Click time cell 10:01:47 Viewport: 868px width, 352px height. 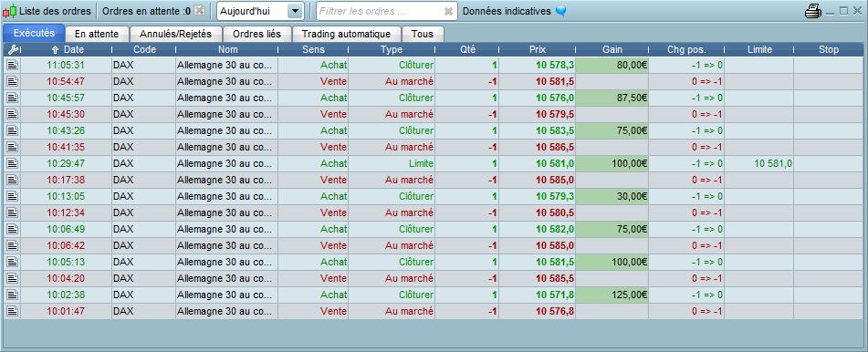(66, 311)
